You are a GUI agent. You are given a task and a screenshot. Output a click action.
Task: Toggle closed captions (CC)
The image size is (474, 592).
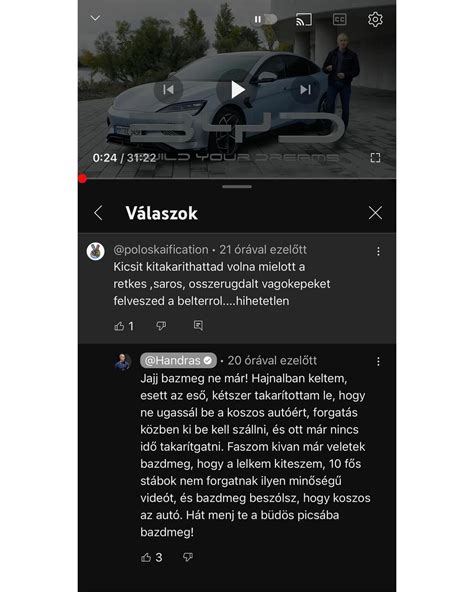point(340,19)
